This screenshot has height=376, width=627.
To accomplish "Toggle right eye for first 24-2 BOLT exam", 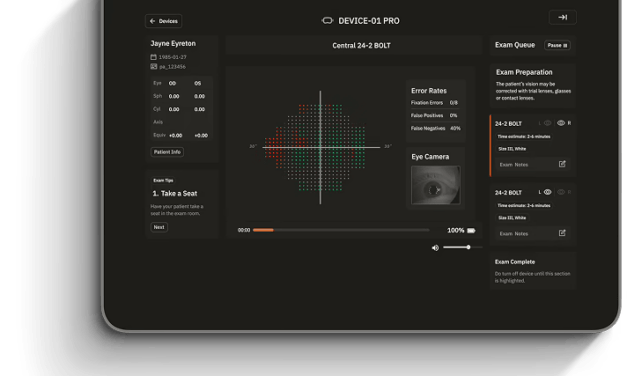I will 561,123.
